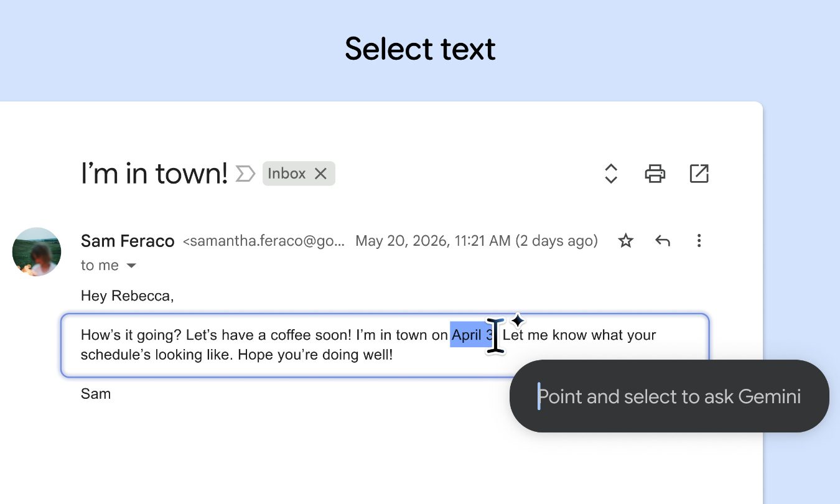Click the 'Hope you're doing well!' sentence
This screenshot has width=840, height=504.
(315, 355)
